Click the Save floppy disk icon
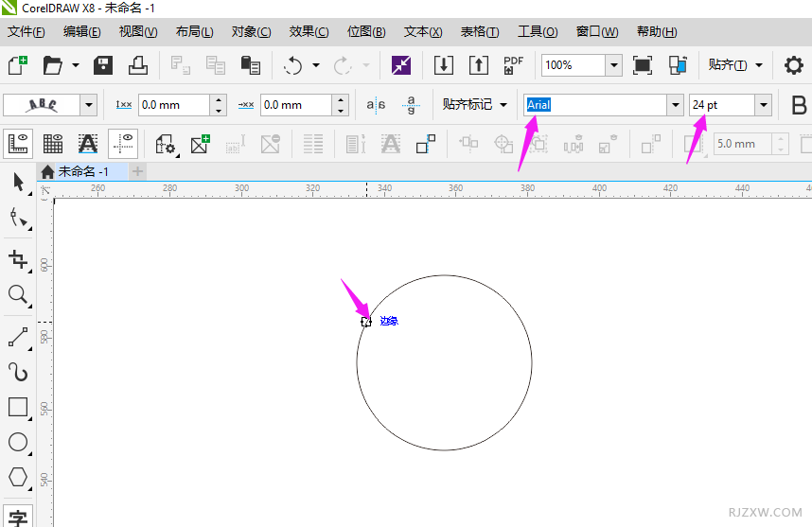 (x=103, y=65)
